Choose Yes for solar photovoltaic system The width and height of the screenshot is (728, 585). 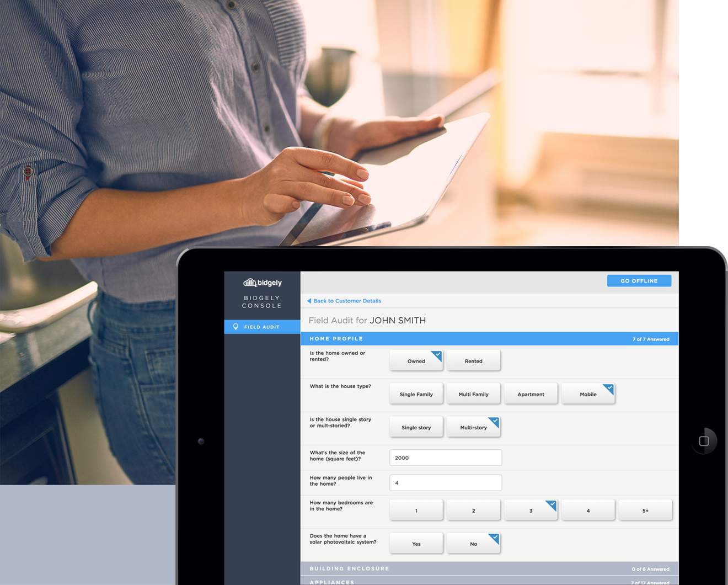click(x=416, y=544)
